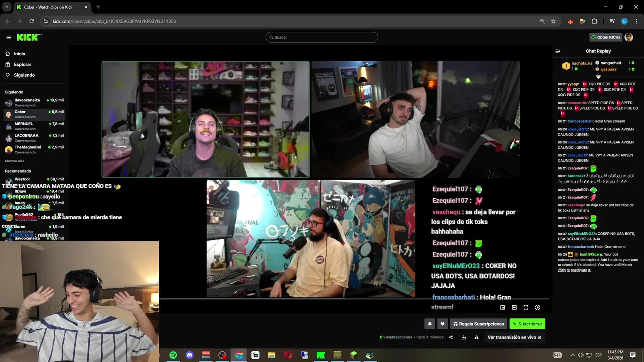Open the player playback settings icon

(x=537, y=307)
